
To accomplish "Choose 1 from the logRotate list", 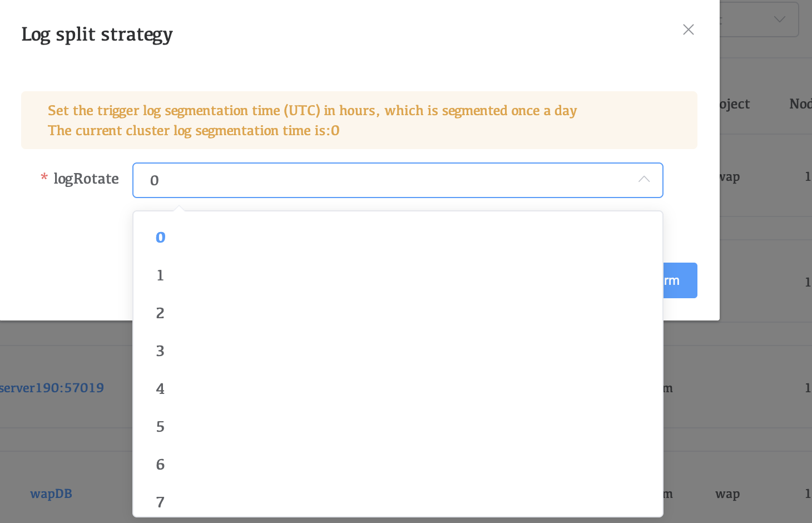I will 160,275.
